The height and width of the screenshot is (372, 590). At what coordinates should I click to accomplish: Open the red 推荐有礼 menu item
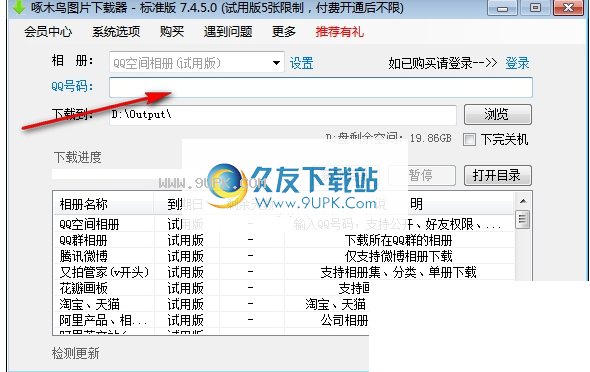pyautogui.click(x=339, y=32)
